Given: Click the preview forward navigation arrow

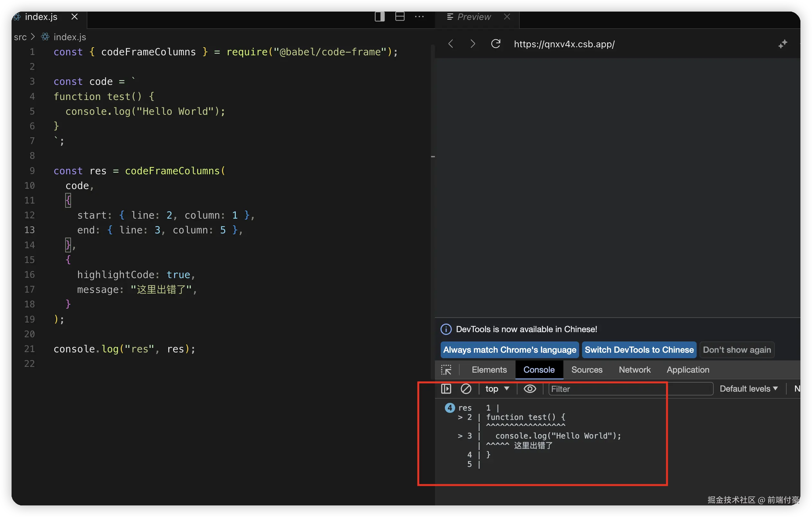Looking at the screenshot, I should pyautogui.click(x=473, y=44).
